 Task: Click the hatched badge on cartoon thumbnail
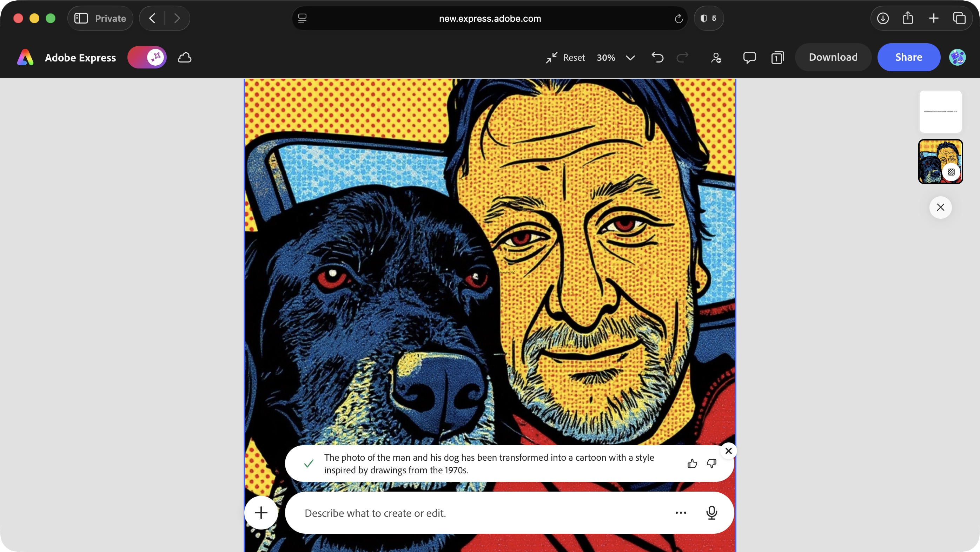(x=951, y=172)
